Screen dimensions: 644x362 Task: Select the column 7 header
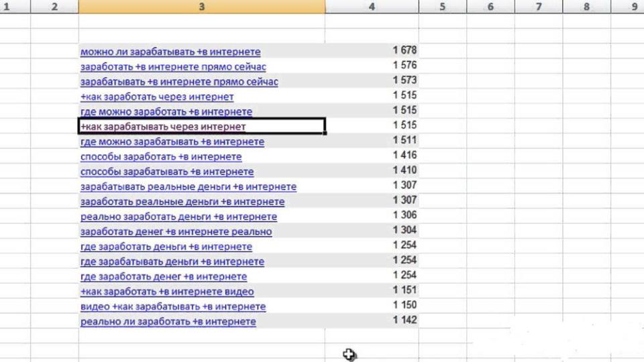[x=539, y=7]
